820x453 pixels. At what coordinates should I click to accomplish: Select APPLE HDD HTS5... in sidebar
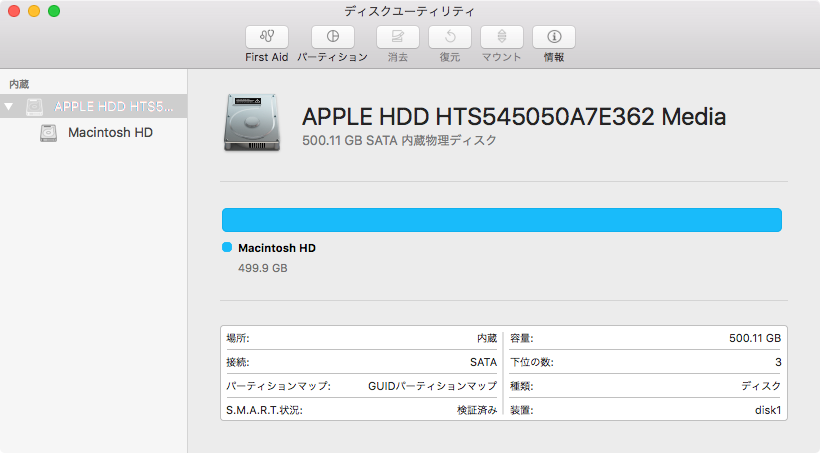94,106
